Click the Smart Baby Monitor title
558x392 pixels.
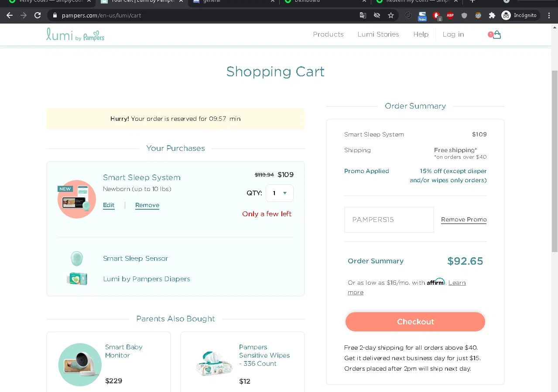tap(124, 351)
